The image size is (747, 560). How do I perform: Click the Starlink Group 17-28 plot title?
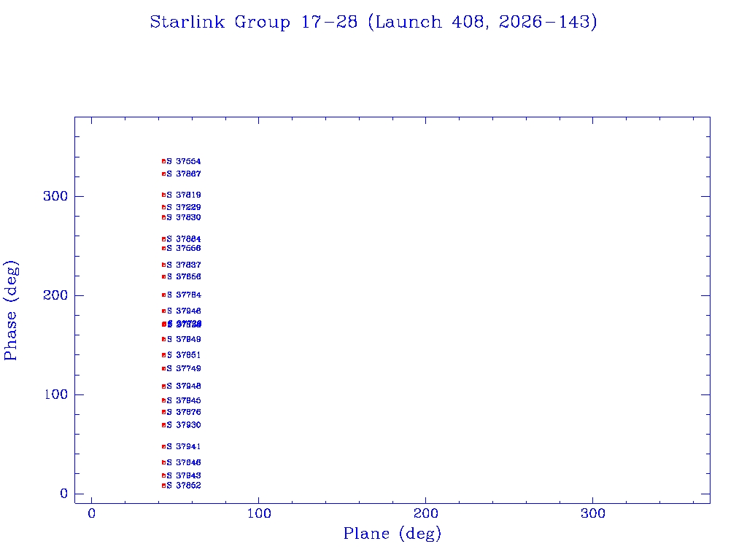tap(373, 22)
